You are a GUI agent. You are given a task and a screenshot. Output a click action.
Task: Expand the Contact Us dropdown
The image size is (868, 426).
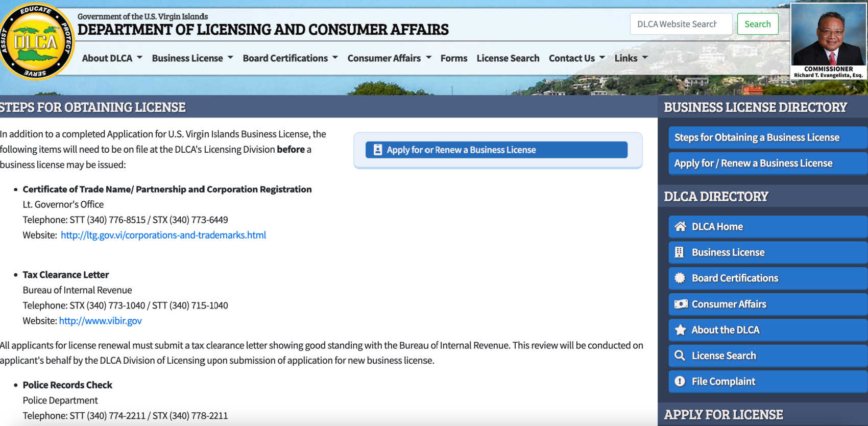(576, 58)
